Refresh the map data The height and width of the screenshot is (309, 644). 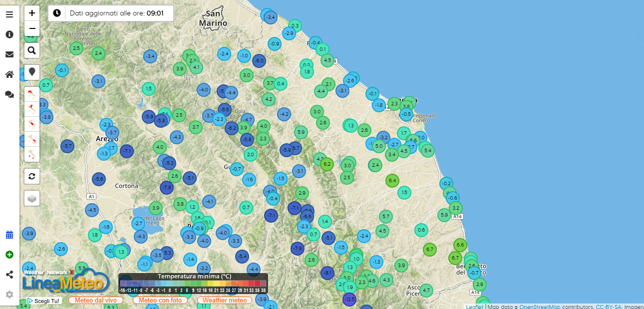(x=32, y=176)
